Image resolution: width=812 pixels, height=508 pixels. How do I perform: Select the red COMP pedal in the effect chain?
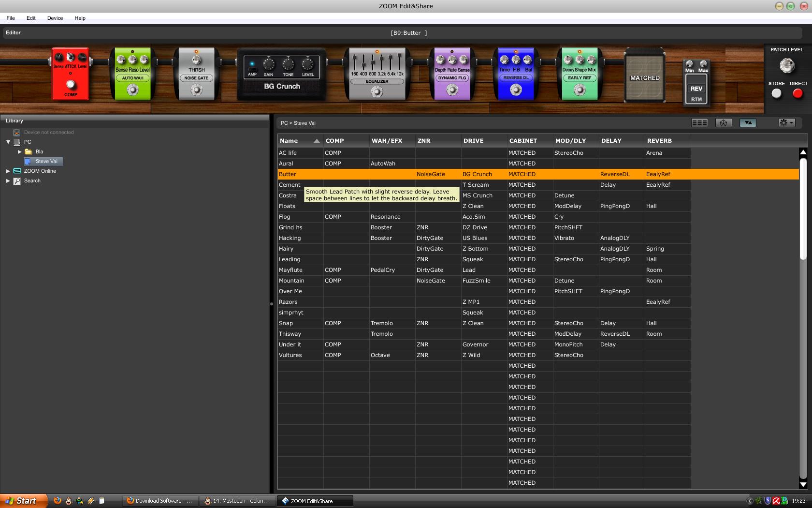point(71,74)
